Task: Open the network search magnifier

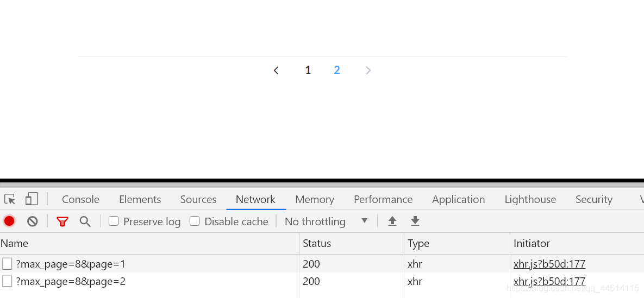Action: click(x=85, y=221)
